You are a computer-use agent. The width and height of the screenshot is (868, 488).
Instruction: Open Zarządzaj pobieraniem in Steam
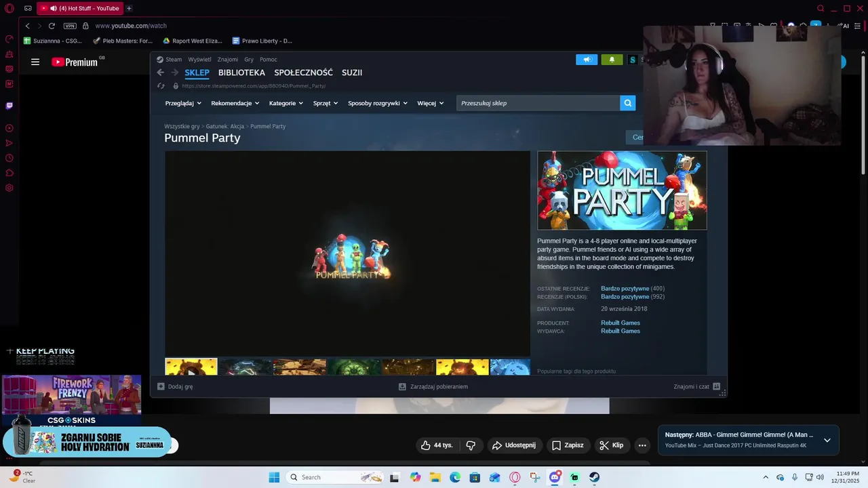pyautogui.click(x=433, y=386)
